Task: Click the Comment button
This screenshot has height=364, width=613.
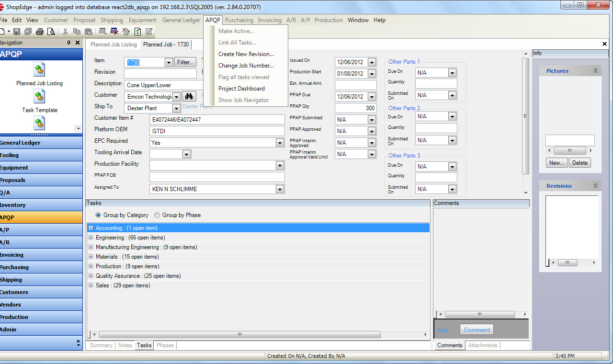Action: coord(477,330)
